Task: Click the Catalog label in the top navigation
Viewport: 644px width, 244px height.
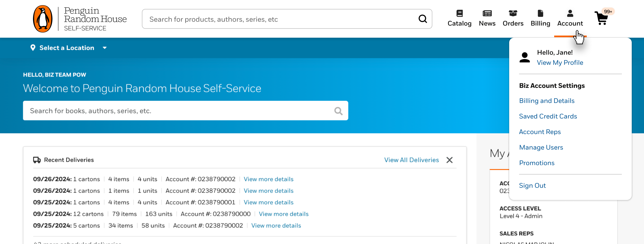Action: click(459, 24)
